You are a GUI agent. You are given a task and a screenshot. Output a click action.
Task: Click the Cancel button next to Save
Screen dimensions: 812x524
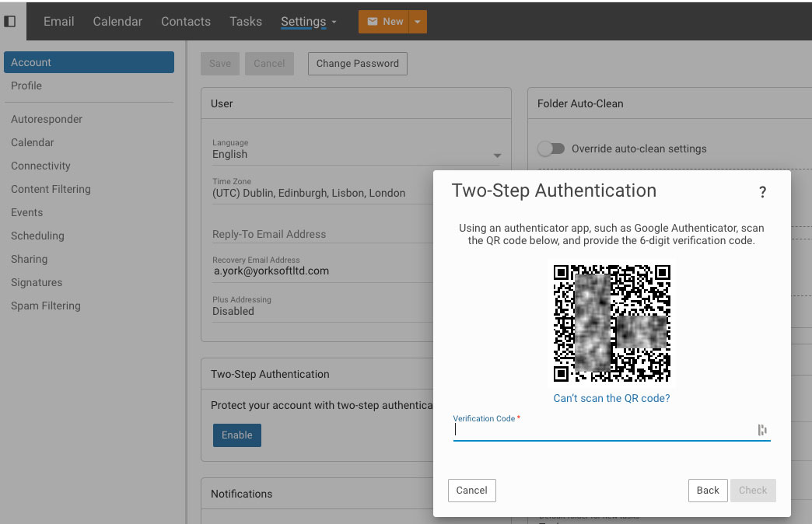[x=269, y=64]
